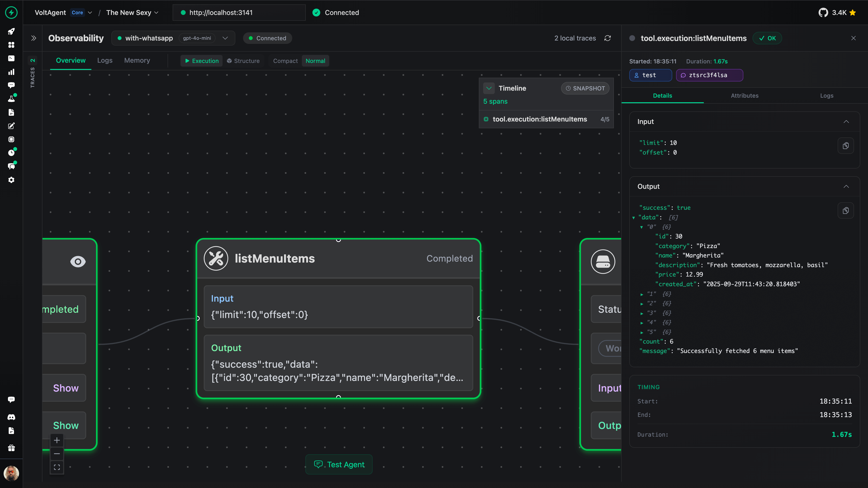Click the GitHub stars icon

pos(823,13)
